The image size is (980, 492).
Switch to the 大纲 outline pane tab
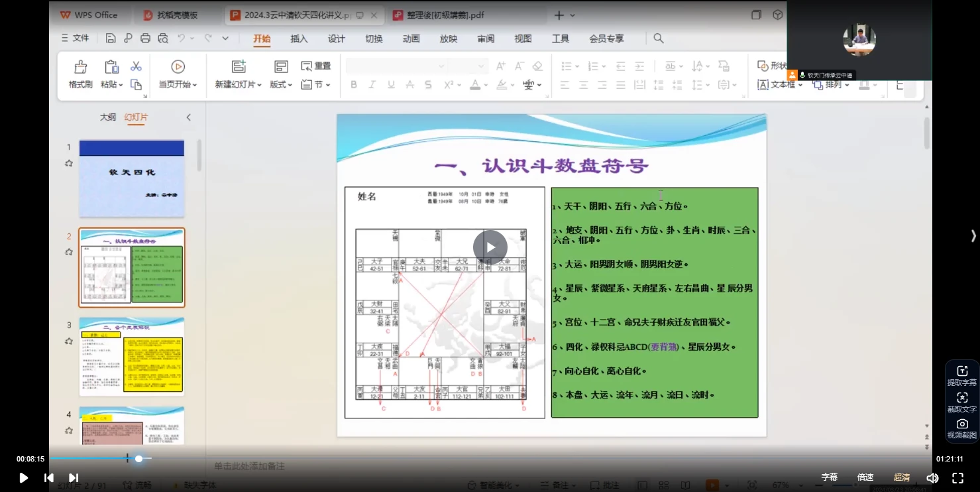(x=108, y=117)
